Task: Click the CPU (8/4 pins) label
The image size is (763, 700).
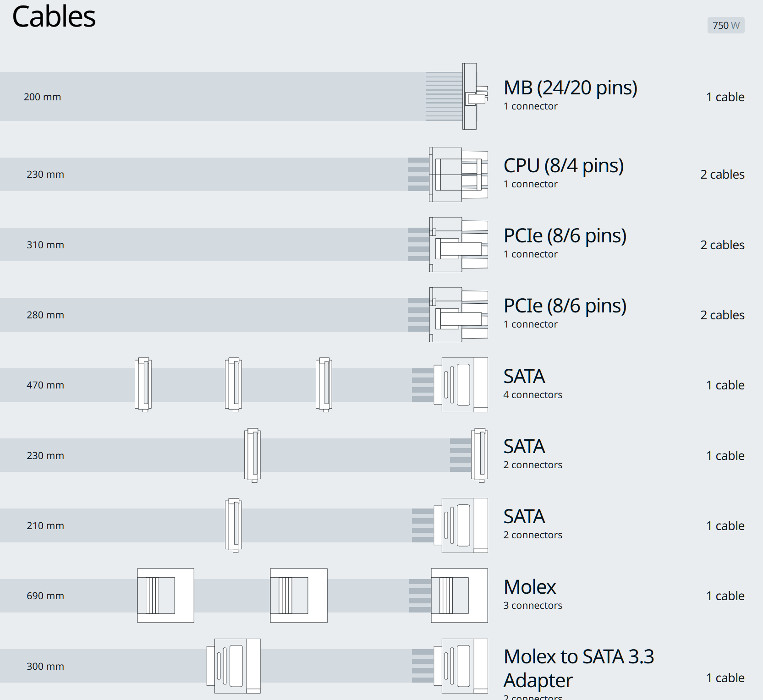Action: click(563, 165)
